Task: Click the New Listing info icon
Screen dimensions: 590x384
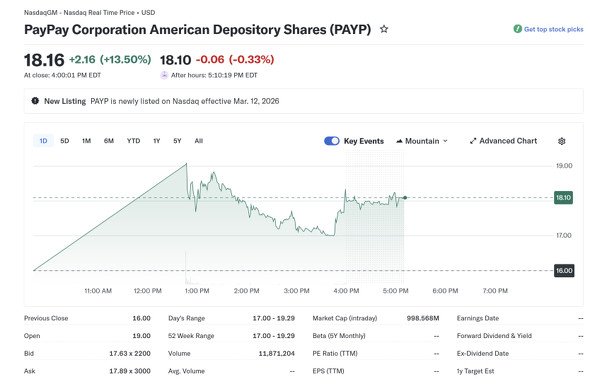Action: pyautogui.click(x=35, y=101)
